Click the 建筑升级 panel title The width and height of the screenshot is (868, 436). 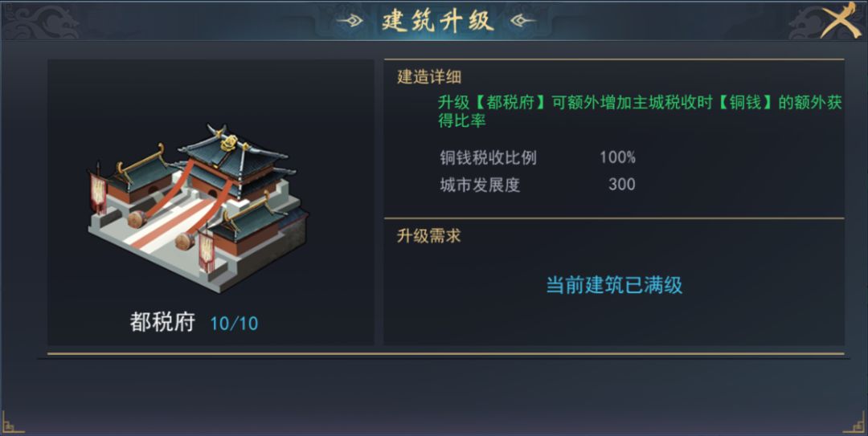437,21
